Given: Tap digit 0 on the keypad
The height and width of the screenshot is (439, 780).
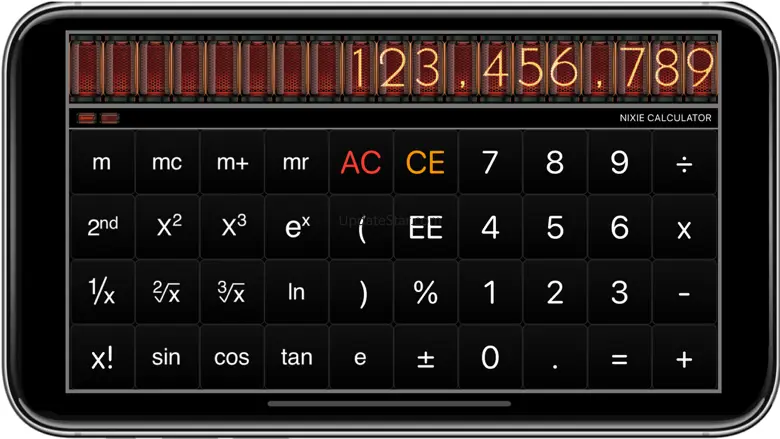Looking at the screenshot, I should click(x=490, y=357).
